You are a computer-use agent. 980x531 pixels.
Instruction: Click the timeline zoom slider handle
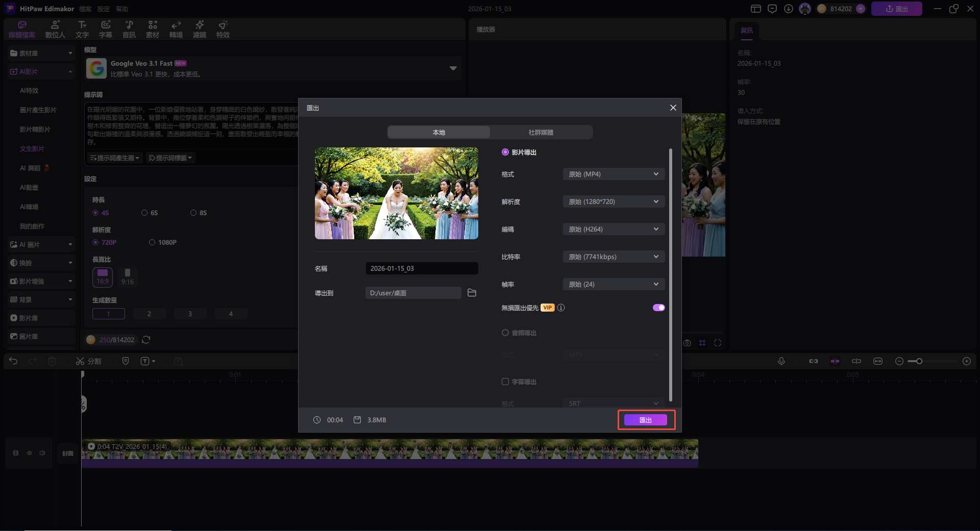(x=919, y=361)
